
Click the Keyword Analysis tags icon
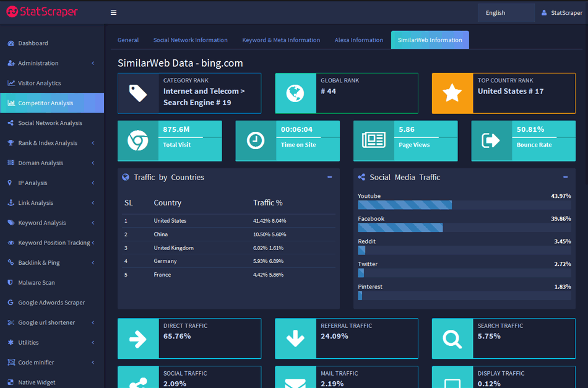tap(11, 223)
